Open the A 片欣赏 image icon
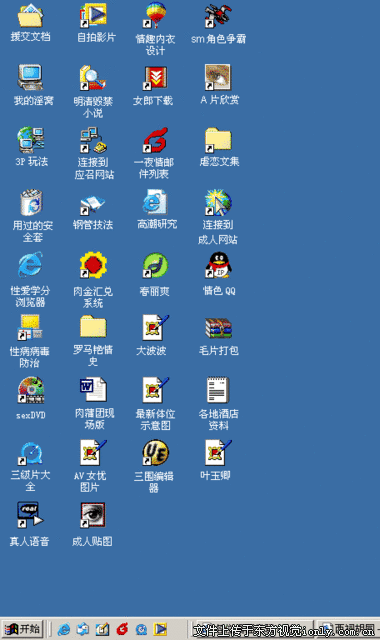Image resolution: width=380 pixels, height=640 pixels. (218, 78)
